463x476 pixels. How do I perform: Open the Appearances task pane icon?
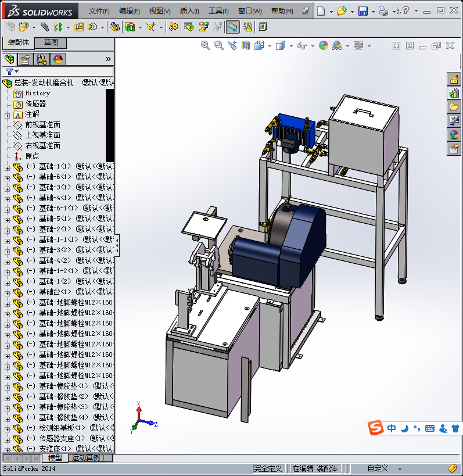pos(454,134)
